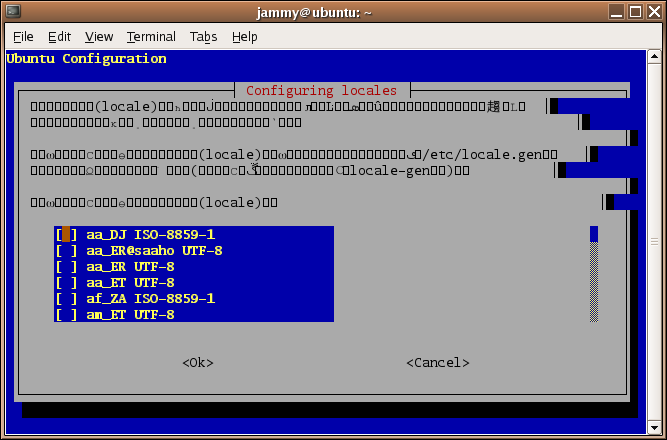Close the jammy@ubuntu terminal window
667x440 pixels.
(654, 11)
